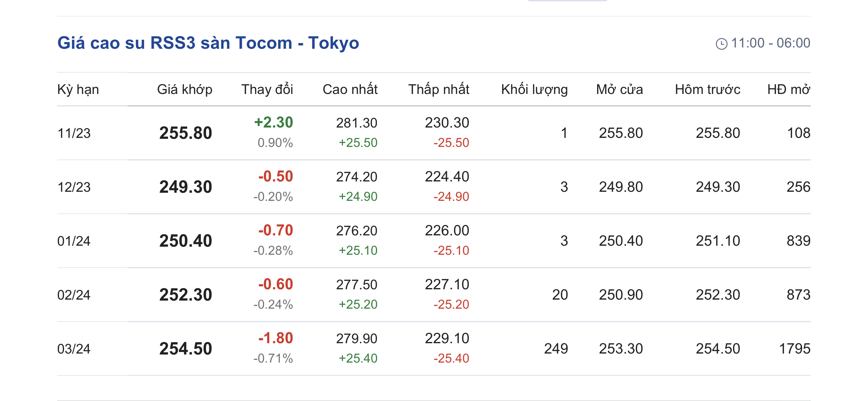Image resolution: width=868 pixels, height=401 pixels.
Task: Select the HĐ mở column header
Action: [789, 90]
